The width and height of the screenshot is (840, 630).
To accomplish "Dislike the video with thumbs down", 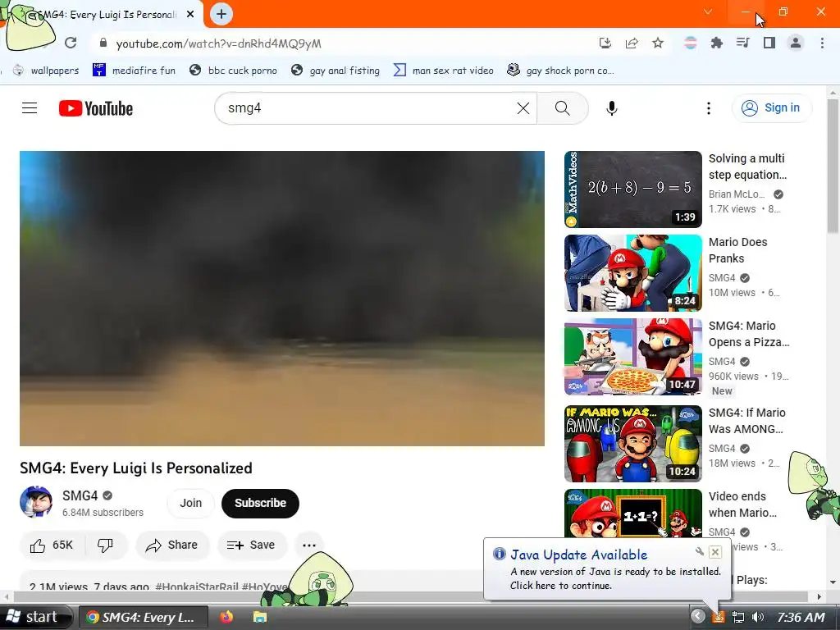I will [x=106, y=546].
